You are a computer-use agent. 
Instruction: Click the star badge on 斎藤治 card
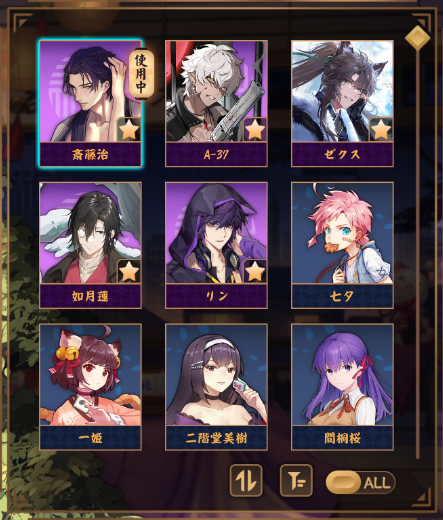tap(129, 130)
